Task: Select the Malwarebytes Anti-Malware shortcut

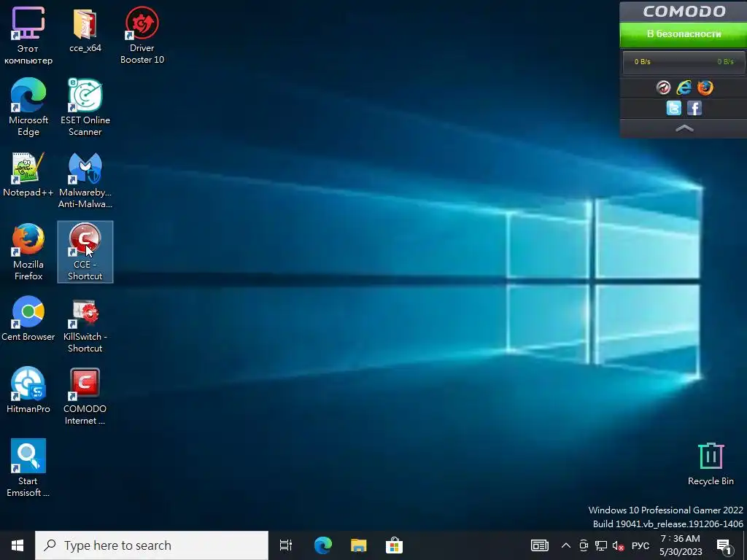Action: pos(85,180)
